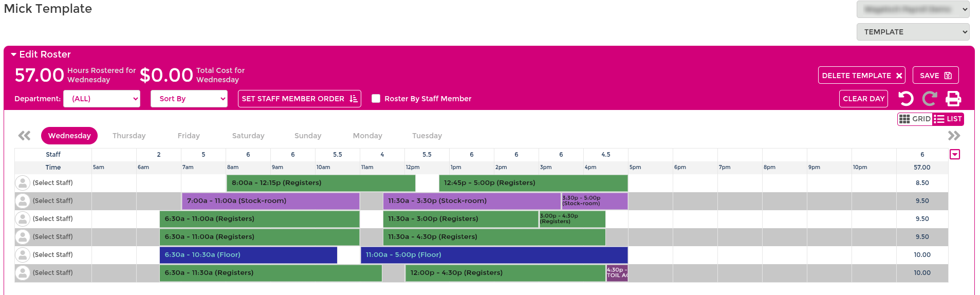This screenshot has width=980, height=295.
Task: Collapse the Edit Roster panel
Action: 41,54
